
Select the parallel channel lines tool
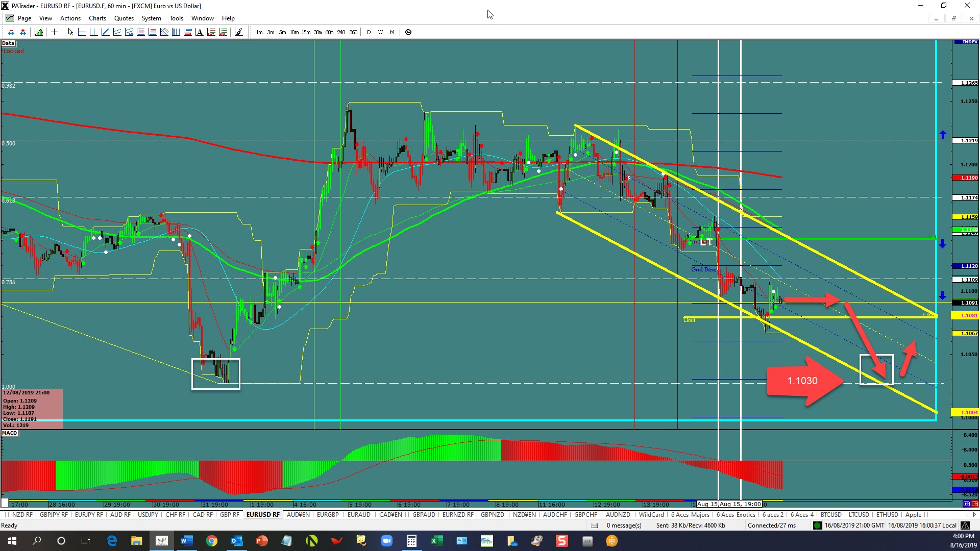click(117, 32)
